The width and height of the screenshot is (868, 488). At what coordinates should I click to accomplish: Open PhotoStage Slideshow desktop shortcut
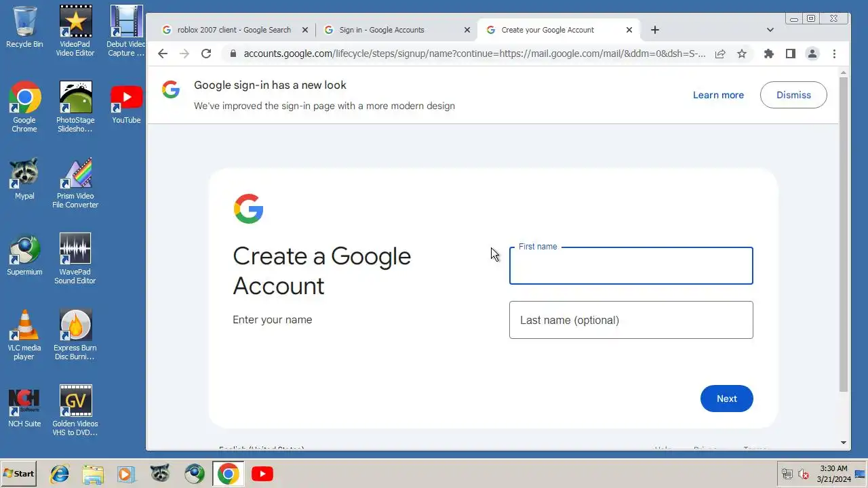point(75,106)
